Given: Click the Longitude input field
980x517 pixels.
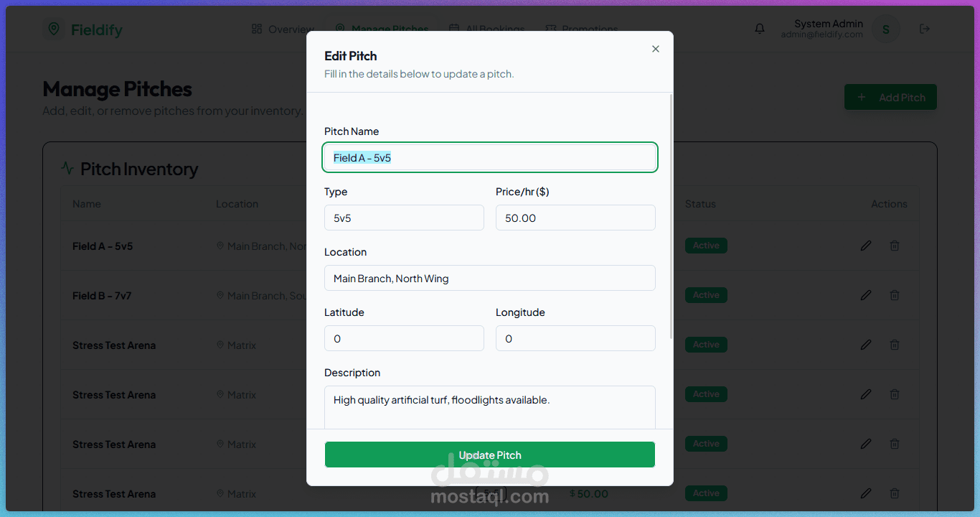Looking at the screenshot, I should [x=575, y=338].
